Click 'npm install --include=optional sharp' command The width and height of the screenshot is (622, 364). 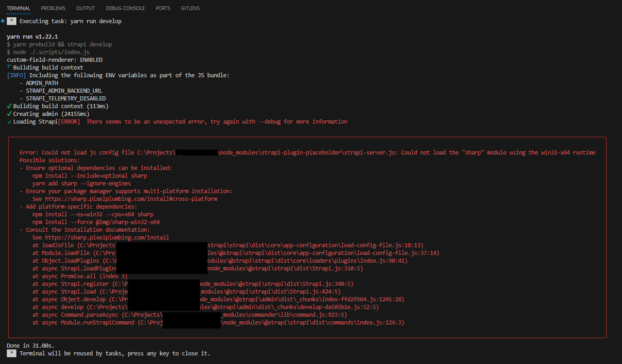click(x=90, y=175)
